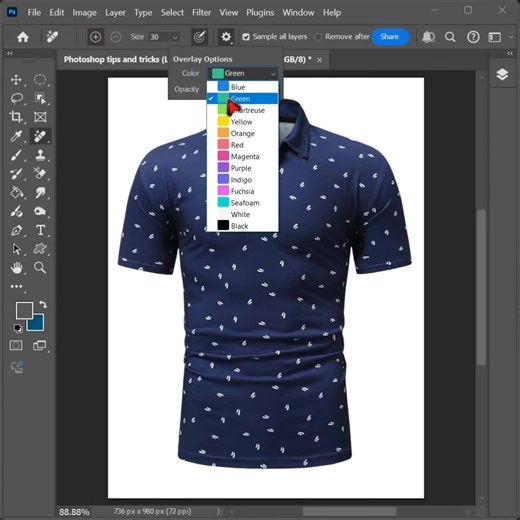Viewport: 520px width, 520px height.
Task: Choose Magenta overlay color
Action: pyautogui.click(x=243, y=156)
